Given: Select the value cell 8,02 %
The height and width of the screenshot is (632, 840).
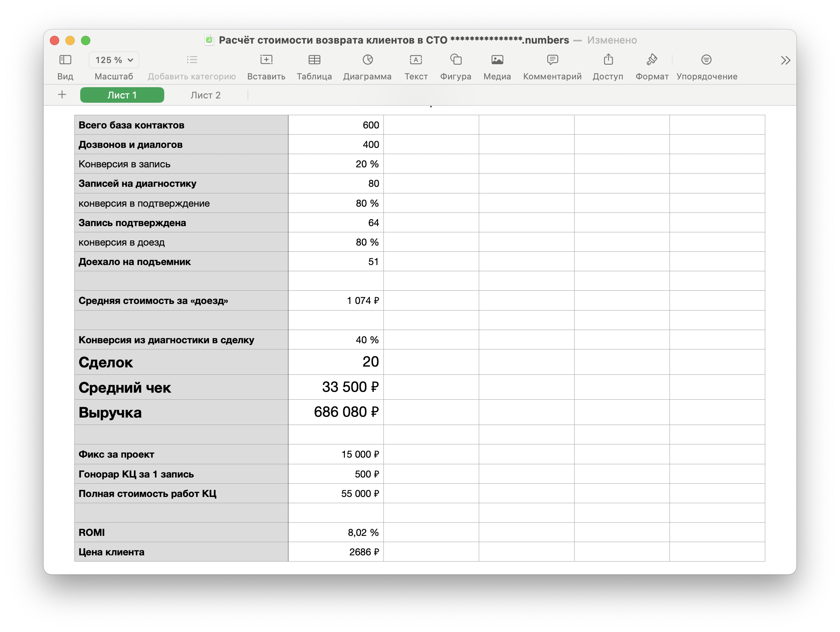Looking at the screenshot, I should click(x=336, y=532).
